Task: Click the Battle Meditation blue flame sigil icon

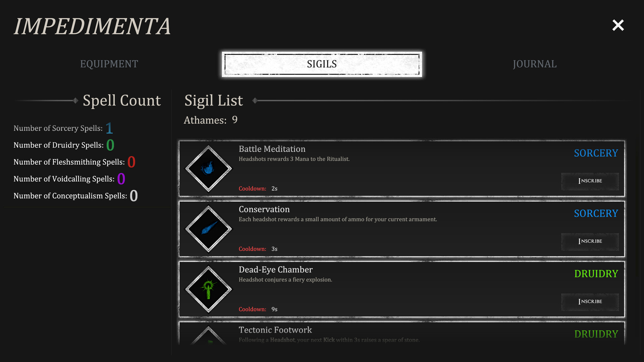Action: pyautogui.click(x=208, y=169)
